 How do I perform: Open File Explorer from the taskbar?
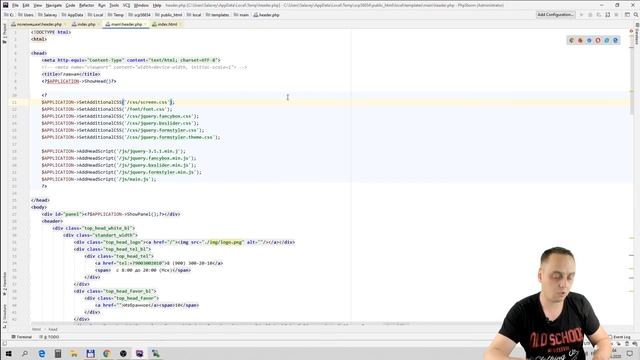pyautogui.click(x=74, y=353)
